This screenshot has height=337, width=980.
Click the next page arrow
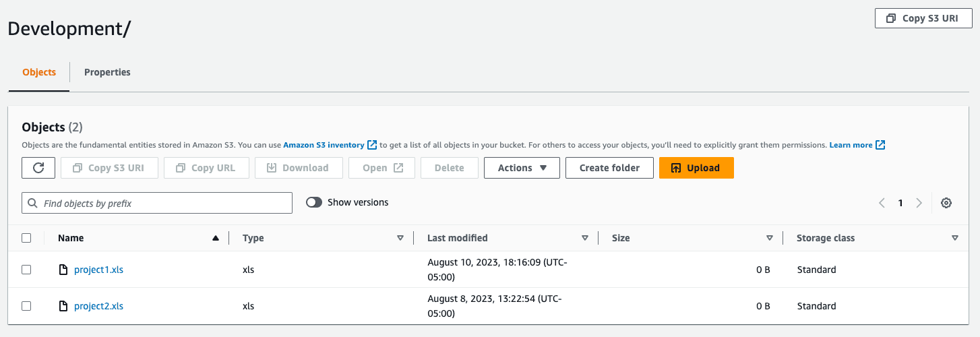919,203
